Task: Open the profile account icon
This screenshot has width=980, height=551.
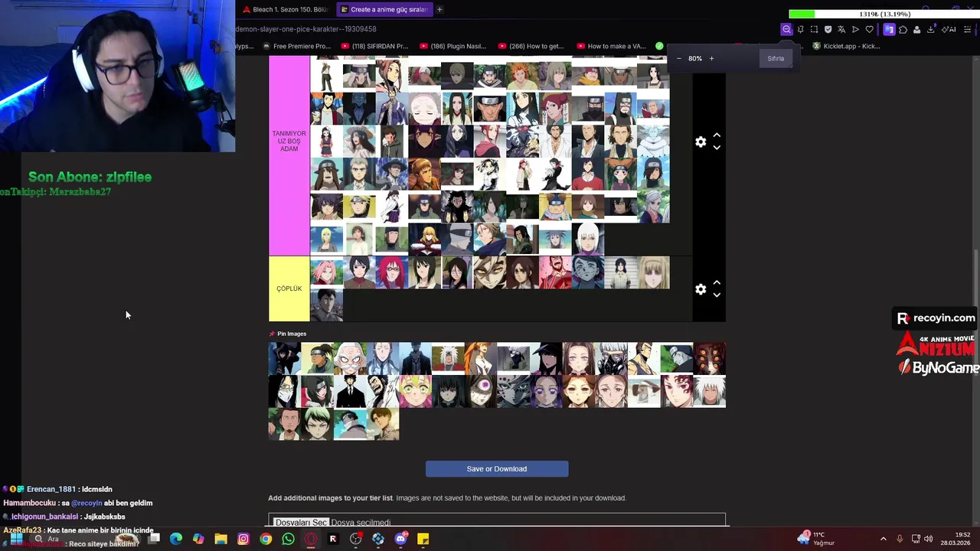Action: [x=916, y=29]
